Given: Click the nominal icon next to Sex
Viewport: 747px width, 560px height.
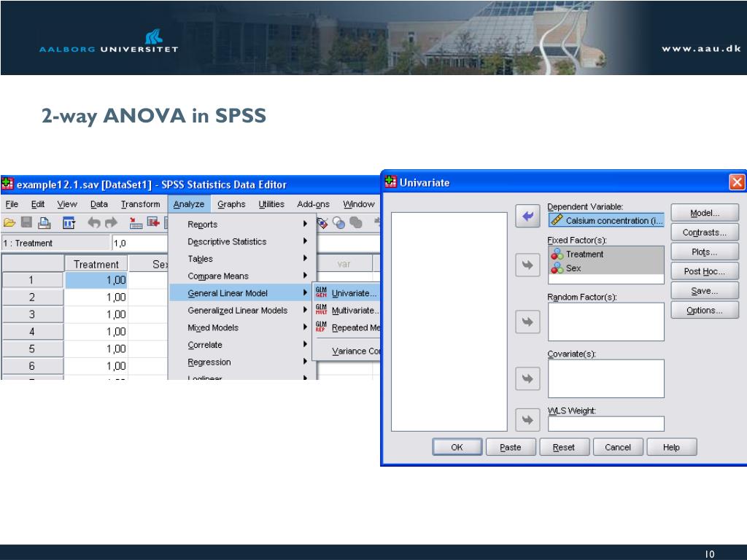Looking at the screenshot, I should click(557, 268).
